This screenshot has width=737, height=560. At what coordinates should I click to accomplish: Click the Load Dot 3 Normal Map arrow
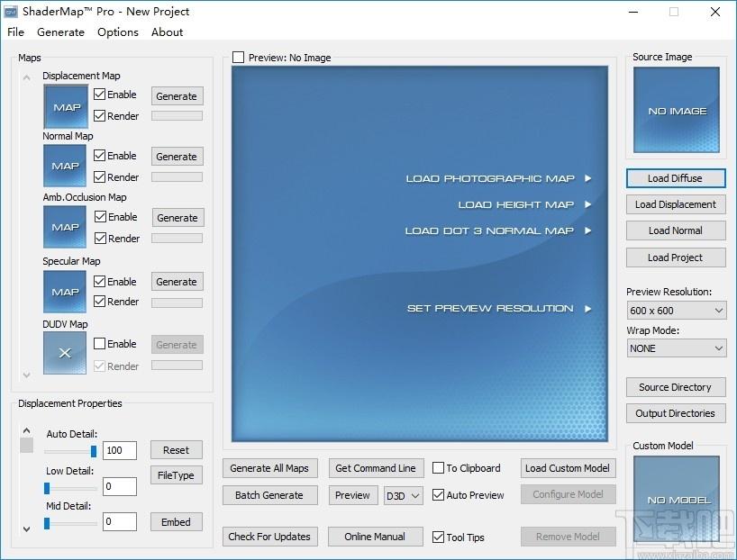click(x=587, y=230)
